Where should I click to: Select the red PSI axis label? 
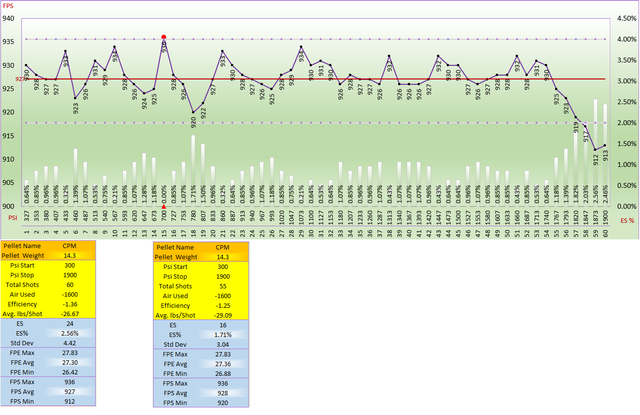click(x=13, y=218)
